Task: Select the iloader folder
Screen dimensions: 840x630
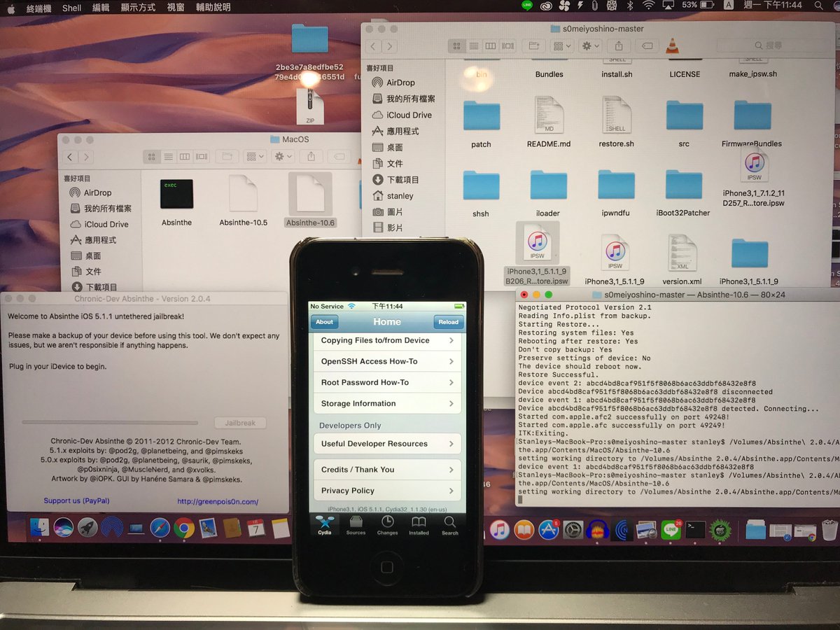Action: 549,185
